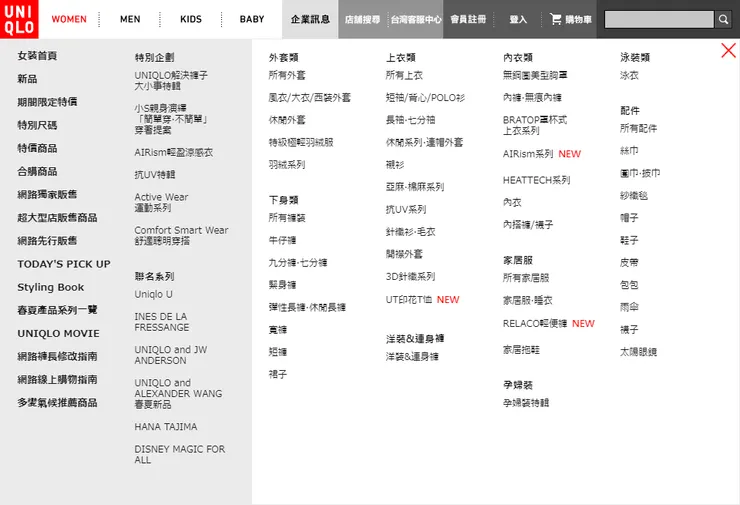Viewport: 740px width, 505px height.
Task: Open Styling Book link
Action: pos(50,287)
